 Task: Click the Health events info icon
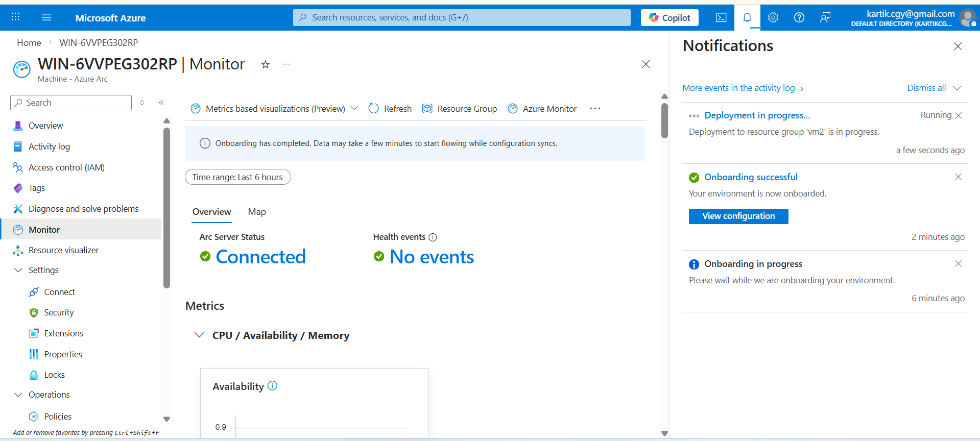coord(433,237)
